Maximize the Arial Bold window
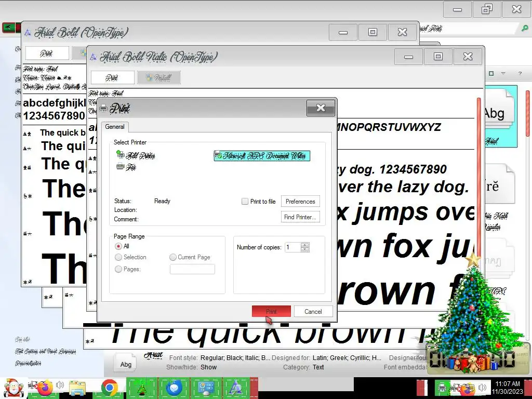532x399 pixels. pos(373,32)
